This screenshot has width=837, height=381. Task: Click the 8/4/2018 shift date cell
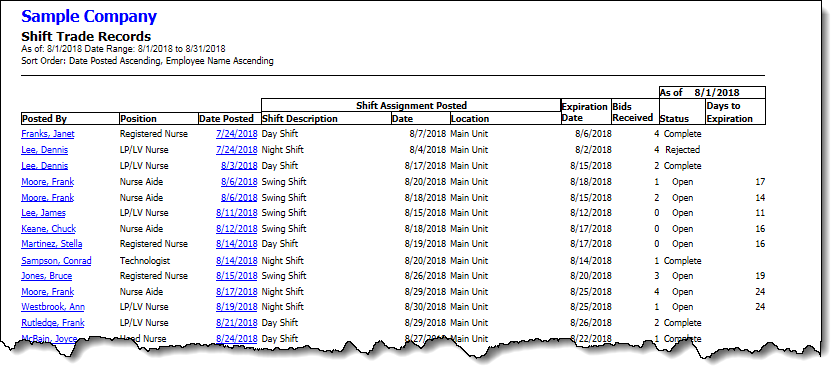pos(428,150)
